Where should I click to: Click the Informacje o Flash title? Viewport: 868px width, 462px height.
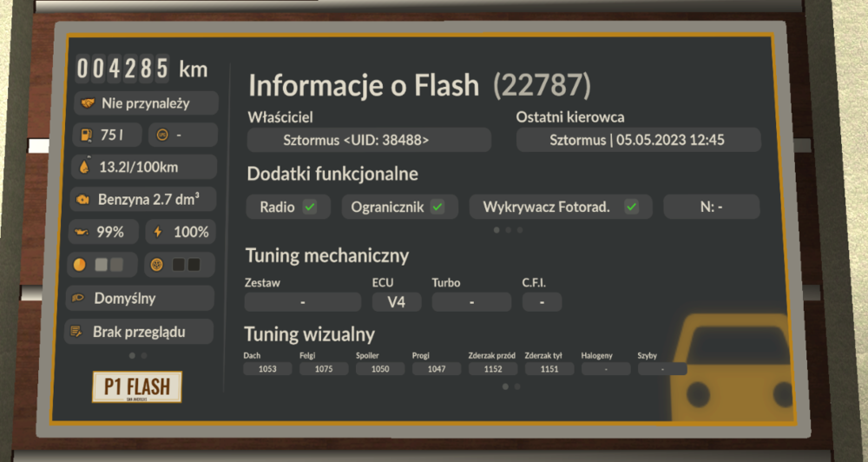(364, 85)
